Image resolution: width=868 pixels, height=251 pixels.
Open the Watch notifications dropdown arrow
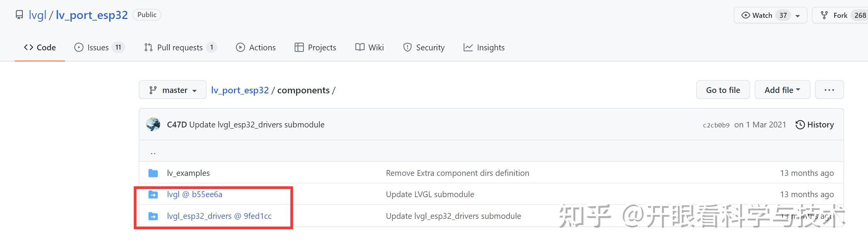pos(797,16)
